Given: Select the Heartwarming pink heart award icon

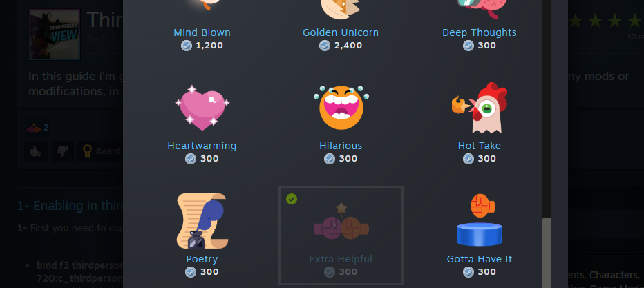Looking at the screenshot, I should tap(202, 108).
